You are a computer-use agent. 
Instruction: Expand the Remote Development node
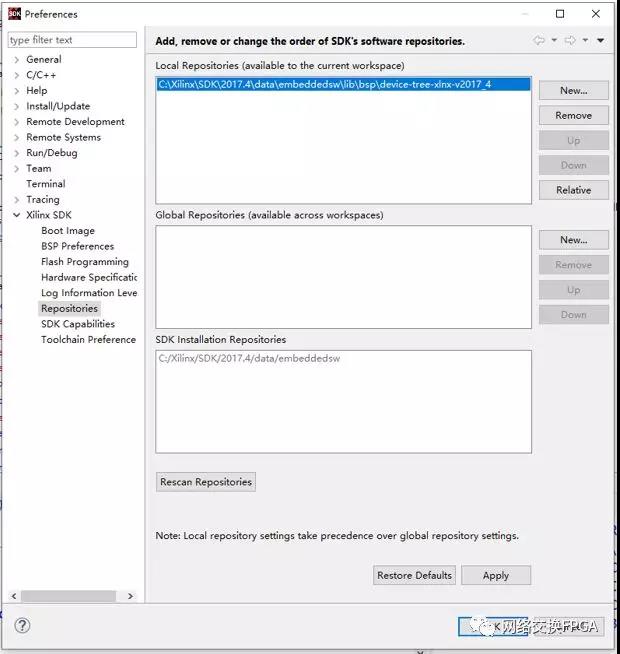[17, 122]
